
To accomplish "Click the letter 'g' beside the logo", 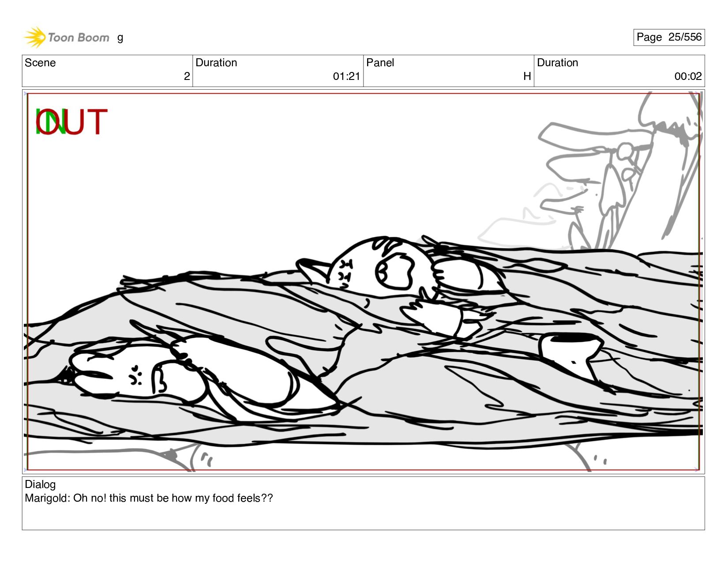I will click(x=120, y=38).
